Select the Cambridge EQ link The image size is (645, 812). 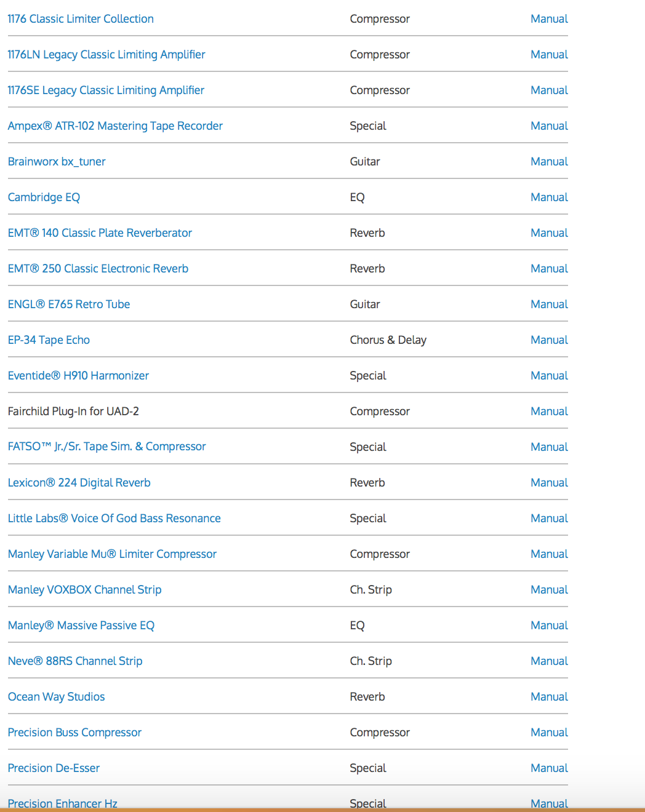click(44, 197)
